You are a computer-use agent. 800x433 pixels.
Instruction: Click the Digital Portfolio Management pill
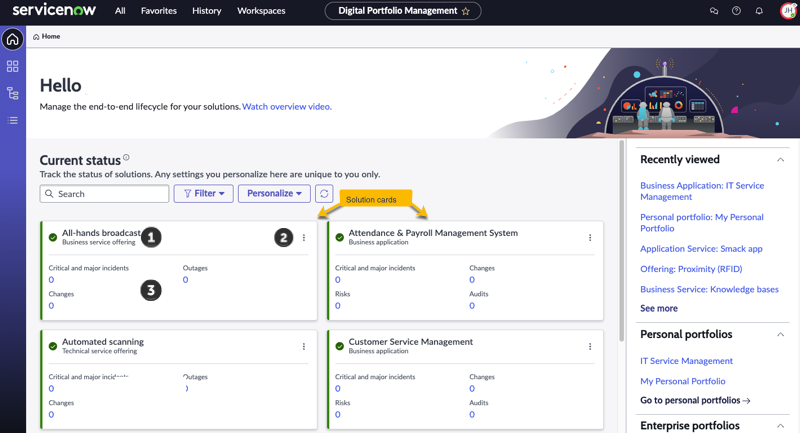tap(403, 11)
